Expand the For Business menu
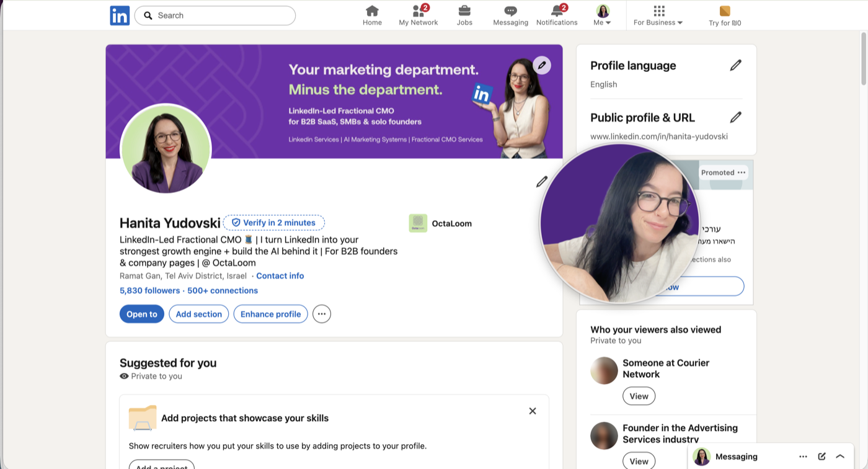Screen dimensions: 868x469 coord(658,16)
